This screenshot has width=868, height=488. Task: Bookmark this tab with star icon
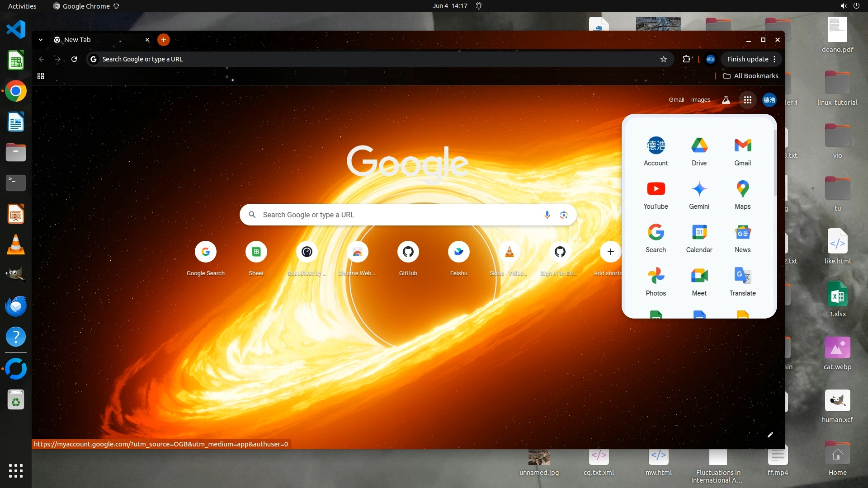[x=664, y=59]
